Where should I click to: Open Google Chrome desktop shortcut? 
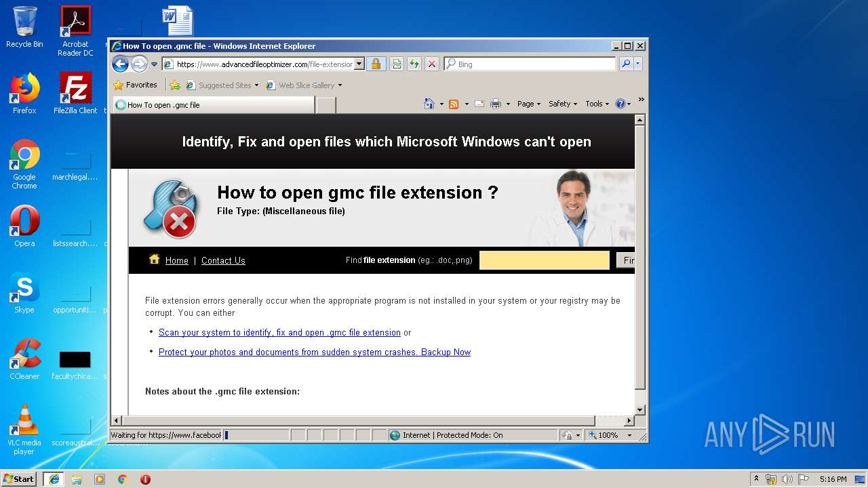click(24, 164)
